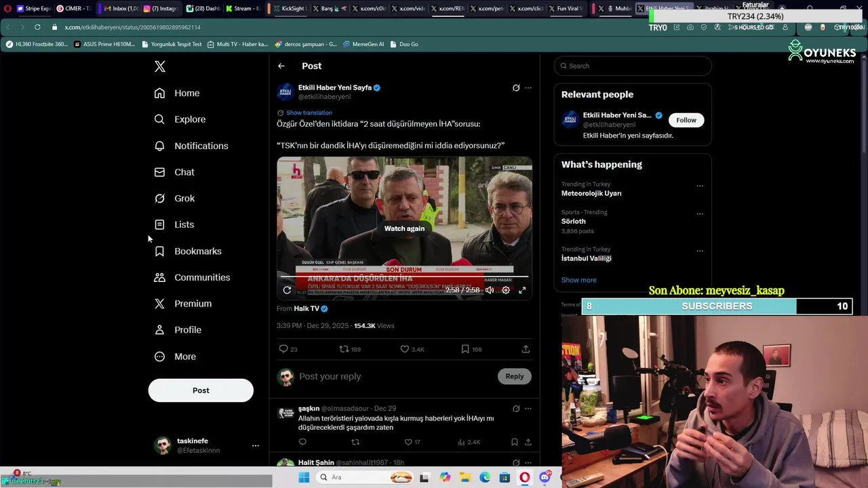Share şaşkın's comment
The height and width of the screenshot is (488, 868).
point(528,442)
